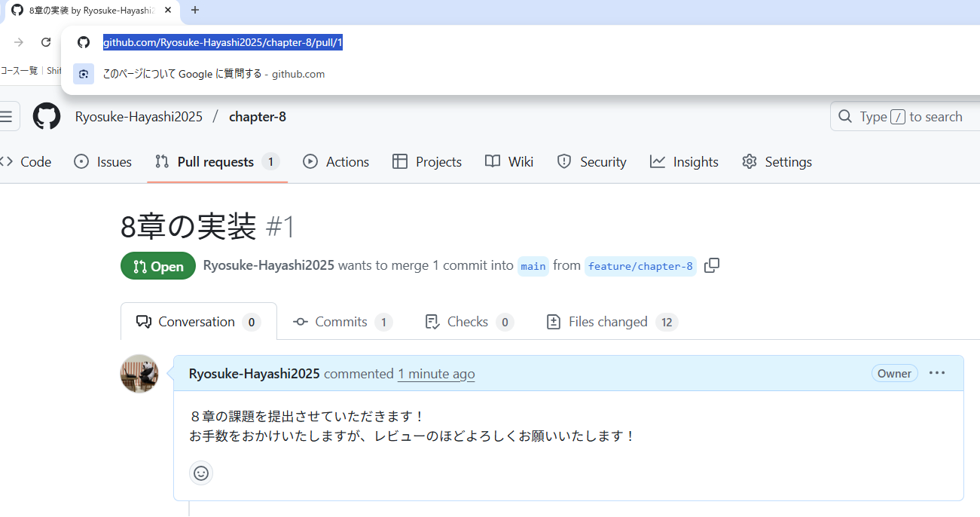This screenshot has height=517, width=980.
Task: Open the Checks section dropdown
Action: point(466,321)
